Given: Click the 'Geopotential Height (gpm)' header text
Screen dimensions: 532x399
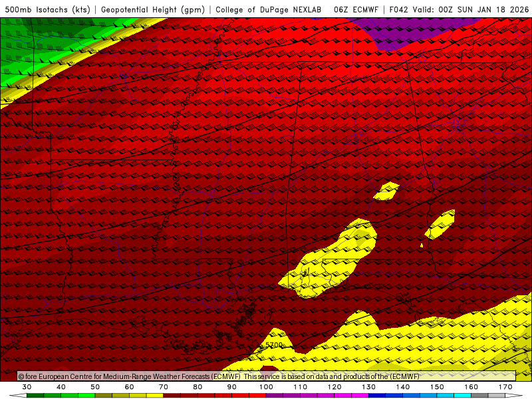Looking at the screenshot, I should tap(153, 10).
